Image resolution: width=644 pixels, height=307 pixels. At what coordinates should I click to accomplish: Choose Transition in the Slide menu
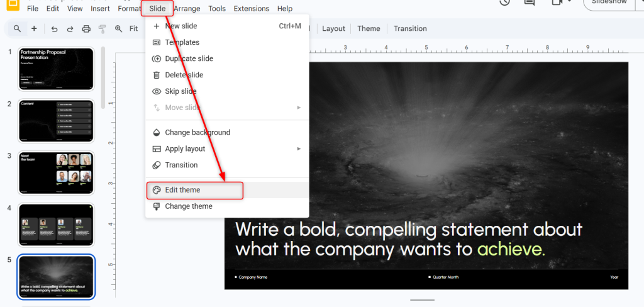[227, 165]
